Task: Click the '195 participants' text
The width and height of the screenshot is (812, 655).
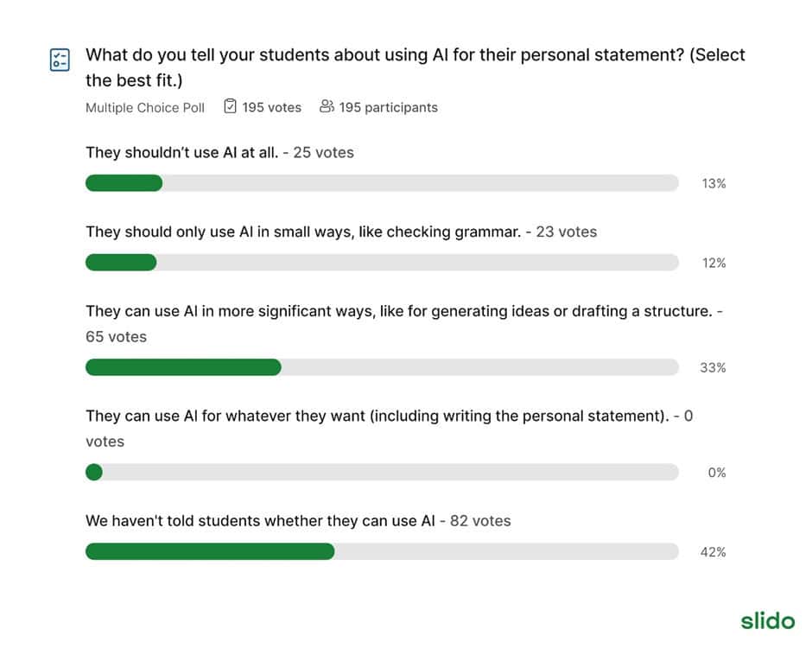Action: pos(389,107)
